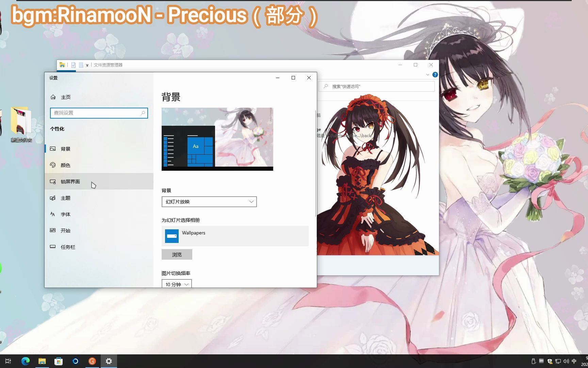The image size is (588, 368).
Task: Open the 10 分钟 picture interval dropdown
Action: coord(177,284)
